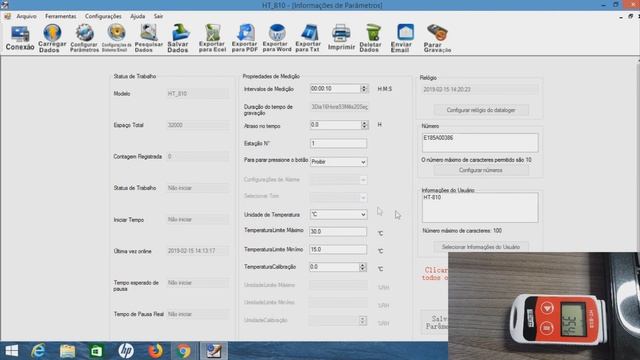
Task: Click Exportar para Txt icon
Action: 308,38
